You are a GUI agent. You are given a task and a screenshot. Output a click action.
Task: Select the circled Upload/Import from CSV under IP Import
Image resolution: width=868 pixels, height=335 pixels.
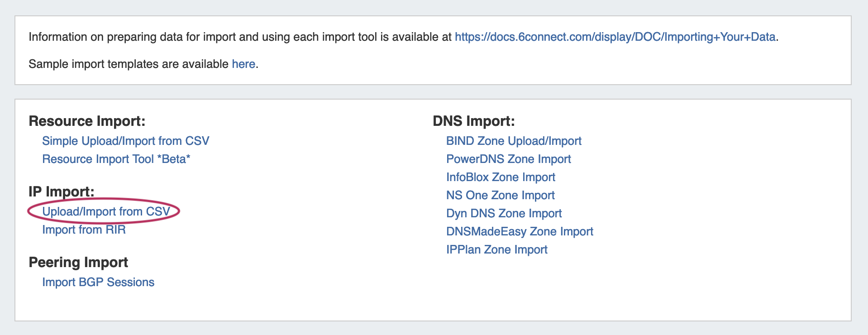click(x=106, y=212)
